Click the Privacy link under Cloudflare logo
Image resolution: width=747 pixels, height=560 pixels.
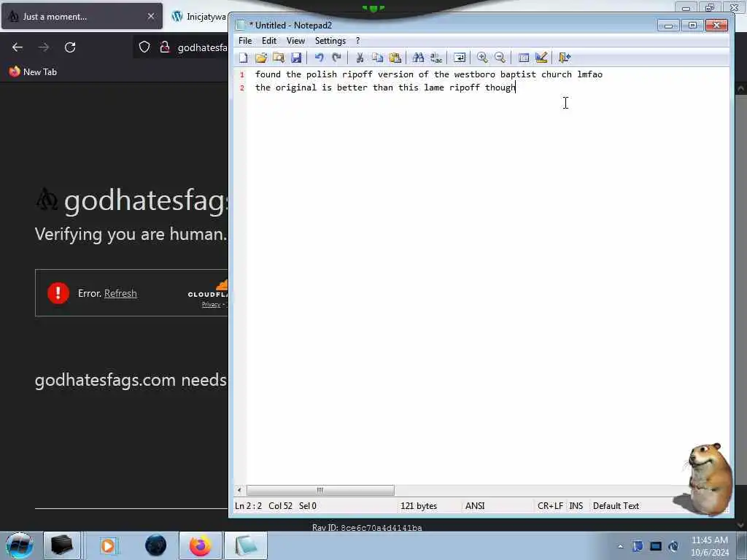[x=211, y=304]
